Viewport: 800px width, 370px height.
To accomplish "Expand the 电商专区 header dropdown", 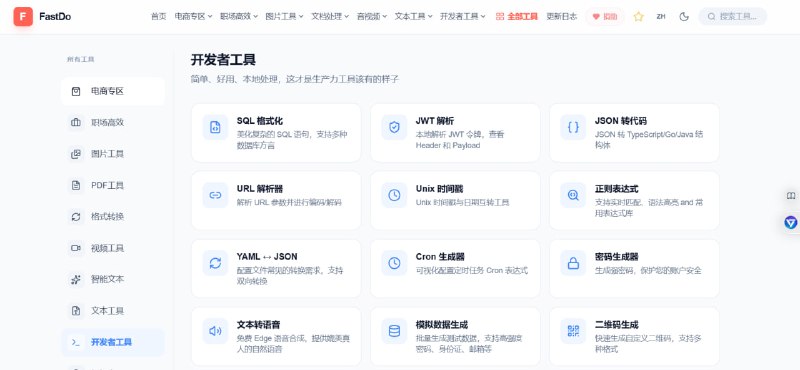I will point(193,16).
